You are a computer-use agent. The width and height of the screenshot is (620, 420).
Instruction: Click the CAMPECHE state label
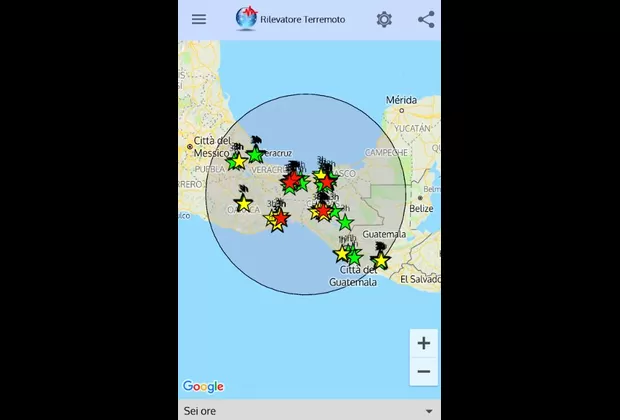[386, 152]
